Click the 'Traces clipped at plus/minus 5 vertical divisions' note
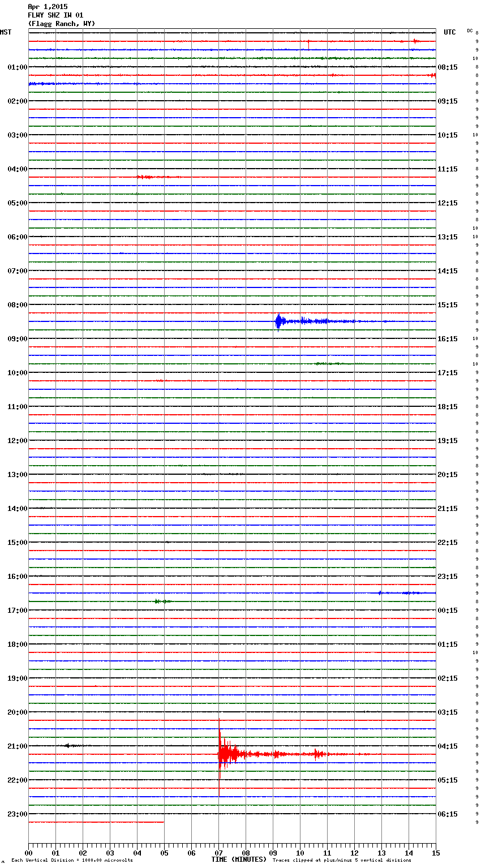Image resolution: width=481 pixels, height=868 pixels. (342, 861)
